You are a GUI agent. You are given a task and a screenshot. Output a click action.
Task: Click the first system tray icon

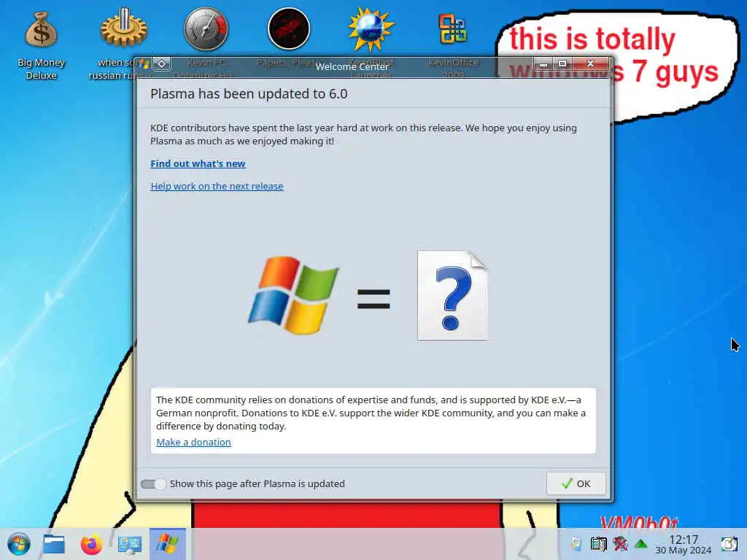click(x=576, y=544)
